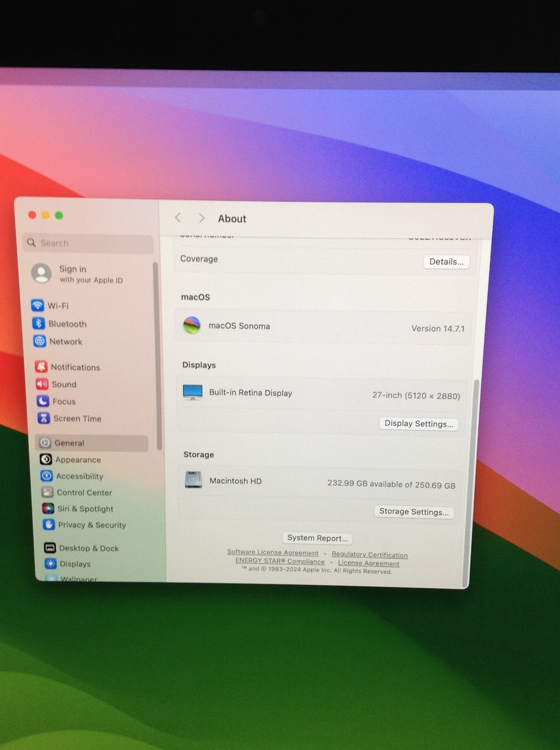The width and height of the screenshot is (560, 750).
Task: Open the Sound speaker icon
Action: tap(42, 384)
